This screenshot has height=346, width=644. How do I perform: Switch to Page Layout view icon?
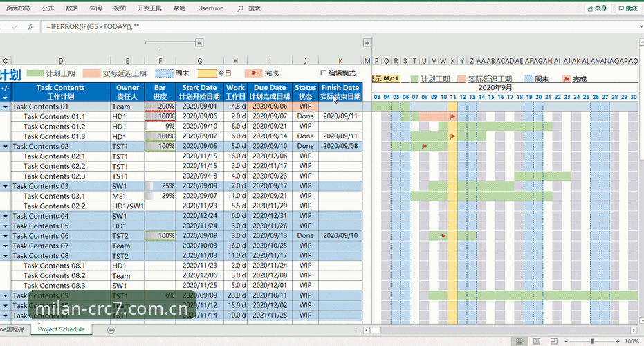point(536,341)
